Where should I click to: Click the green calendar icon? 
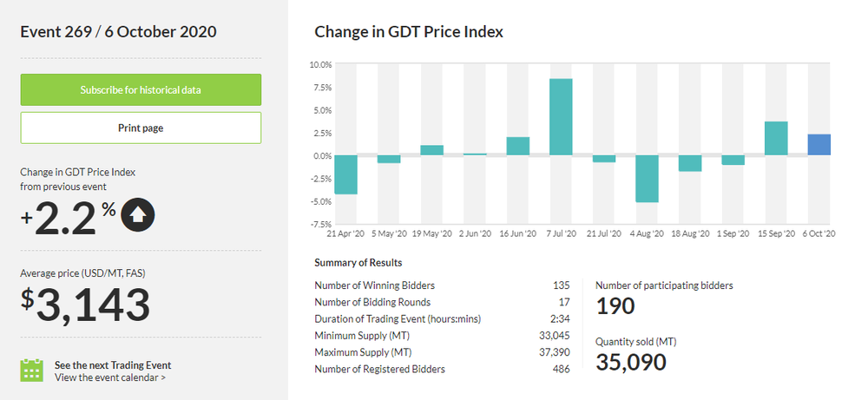32,370
